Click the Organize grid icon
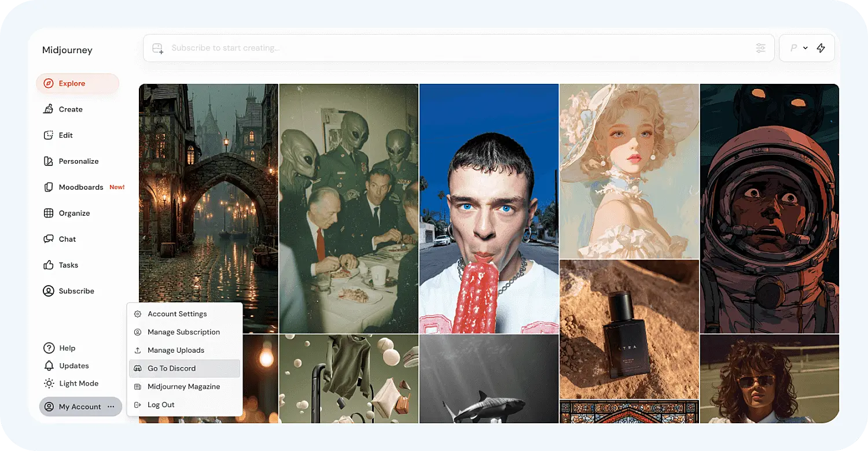 pos(49,213)
